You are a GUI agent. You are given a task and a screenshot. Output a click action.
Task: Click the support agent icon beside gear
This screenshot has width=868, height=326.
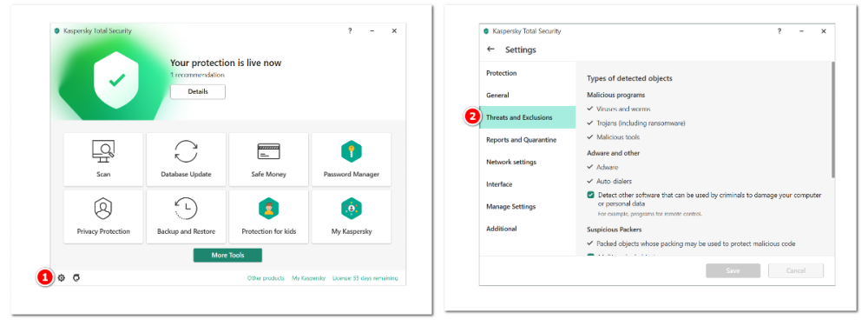[x=76, y=278]
